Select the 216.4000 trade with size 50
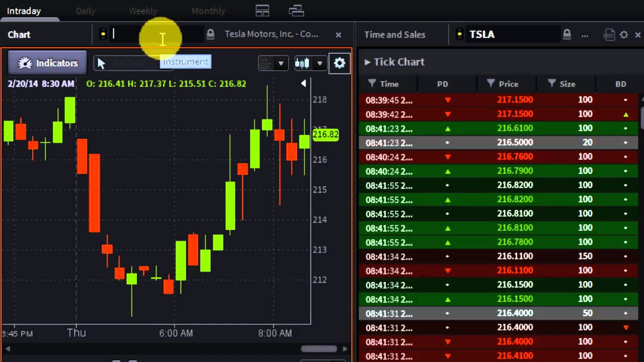 click(x=498, y=313)
